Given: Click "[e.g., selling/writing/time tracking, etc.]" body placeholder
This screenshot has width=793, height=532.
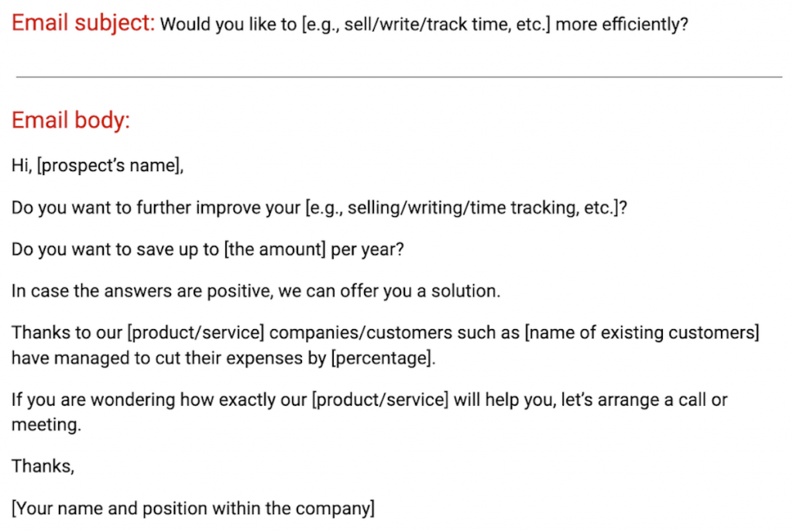Looking at the screenshot, I should tap(465, 208).
